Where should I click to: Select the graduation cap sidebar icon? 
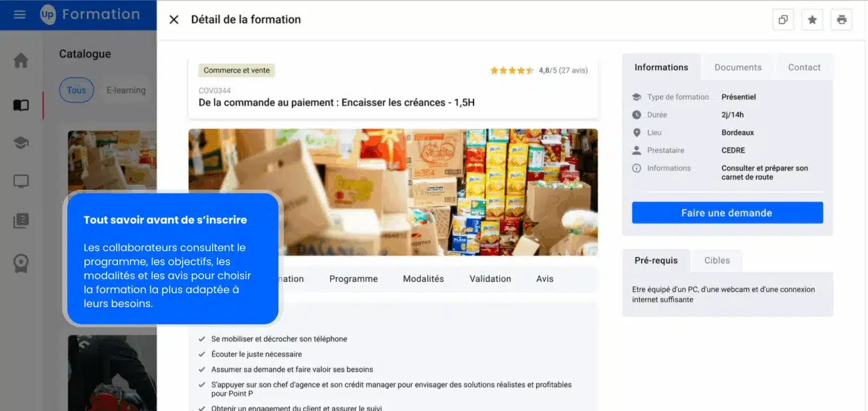[x=21, y=143]
